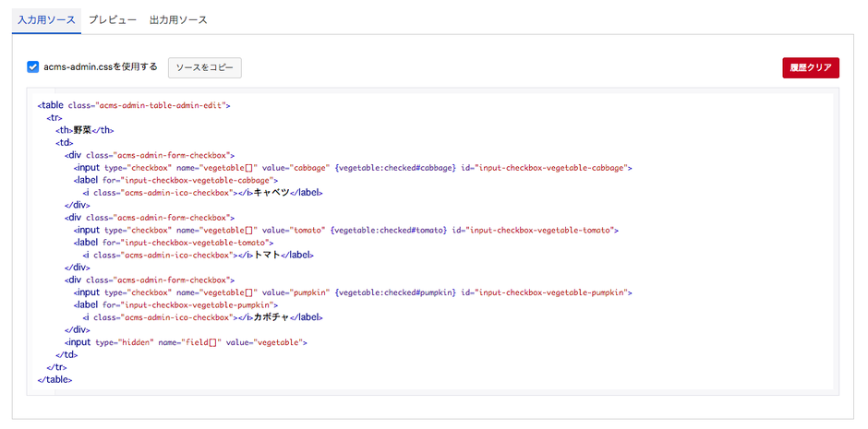This screenshot has height=429, width=868.
Task: Switch to the 入力用ソース tab
Action: 46,19
